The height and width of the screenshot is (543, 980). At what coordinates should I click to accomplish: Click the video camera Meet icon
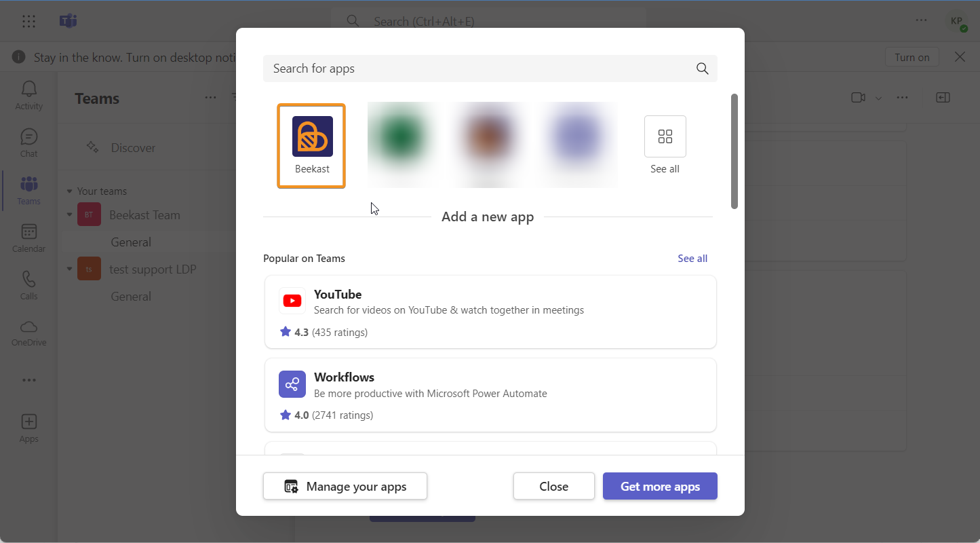tap(858, 98)
